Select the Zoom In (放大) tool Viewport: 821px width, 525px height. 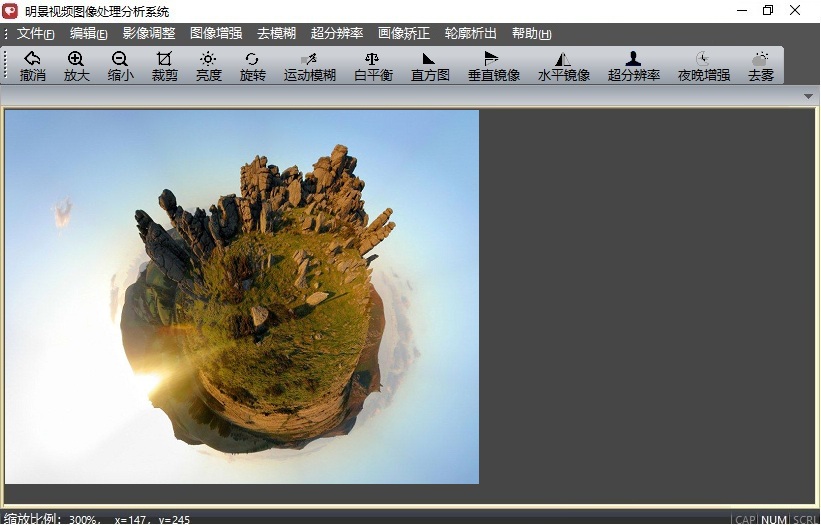(76, 66)
